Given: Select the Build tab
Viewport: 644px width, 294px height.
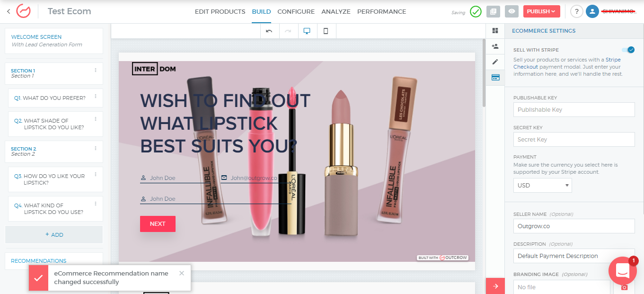Looking at the screenshot, I should pyautogui.click(x=261, y=11).
